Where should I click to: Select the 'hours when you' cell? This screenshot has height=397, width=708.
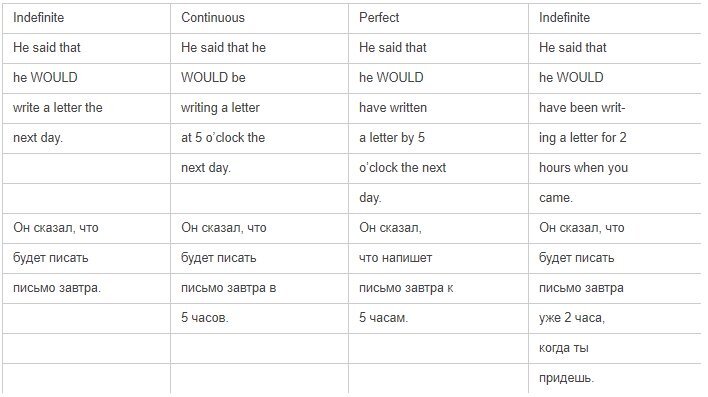[615, 168]
